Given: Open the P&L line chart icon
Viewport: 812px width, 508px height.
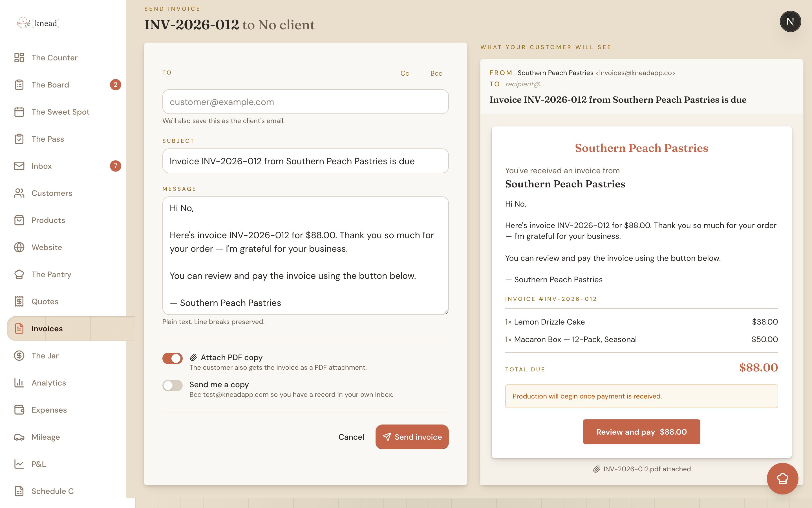Looking at the screenshot, I should tap(19, 464).
